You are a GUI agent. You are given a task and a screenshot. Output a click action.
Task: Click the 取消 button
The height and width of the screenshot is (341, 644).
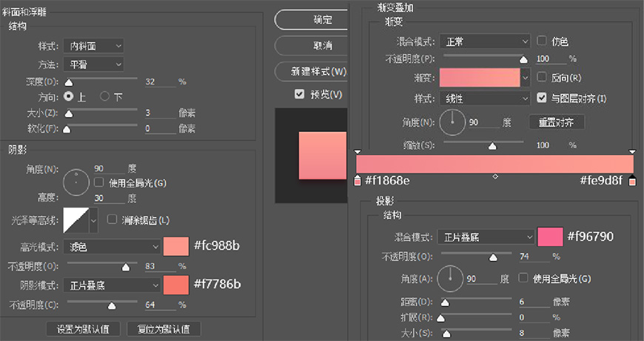click(312, 45)
